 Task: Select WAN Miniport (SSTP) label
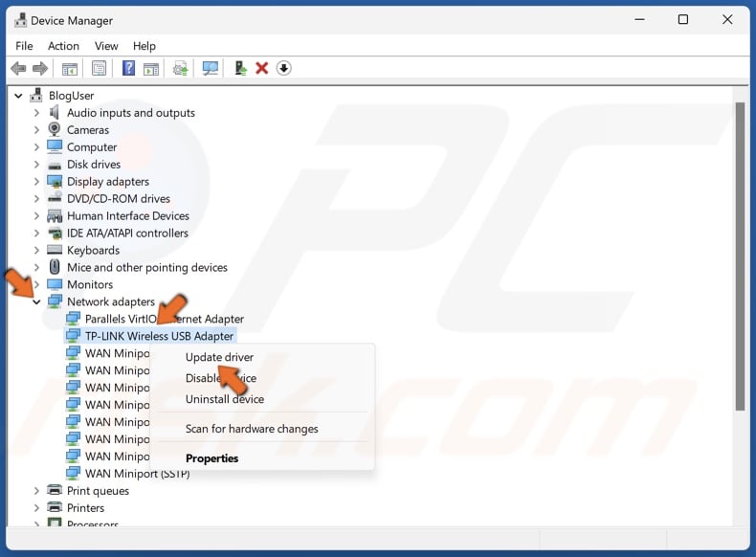click(x=138, y=474)
